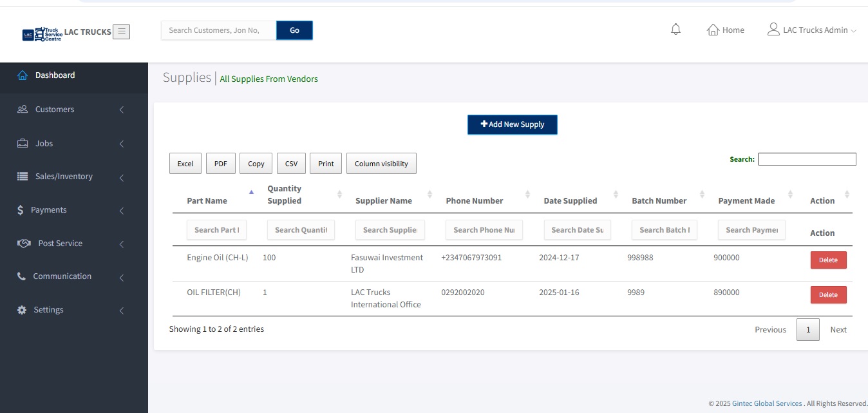Click the Communication phone icon
The image size is (868, 413).
tap(22, 276)
